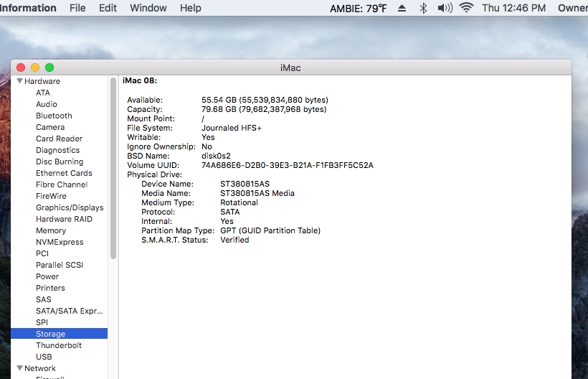Select Printers in the sidebar
588x379 pixels.
(50, 288)
